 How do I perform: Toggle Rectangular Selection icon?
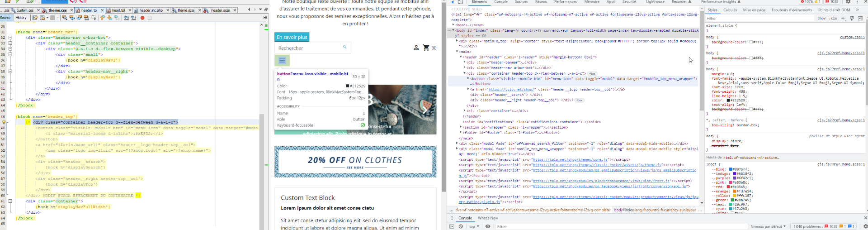(93, 18)
